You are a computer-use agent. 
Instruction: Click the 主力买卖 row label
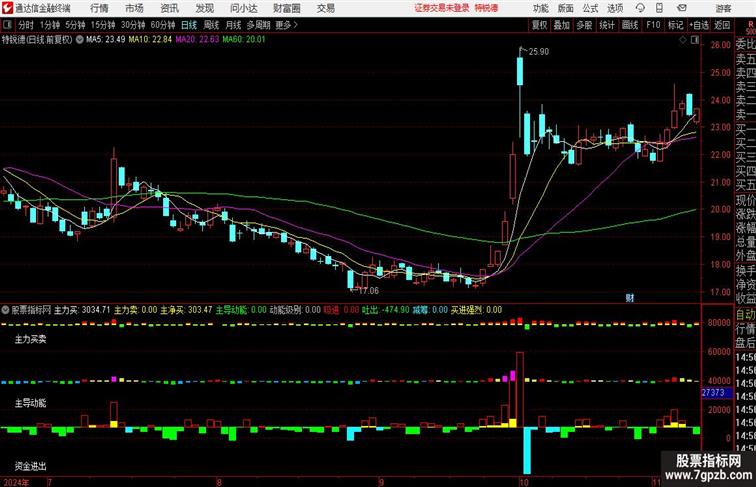[x=30, y=339]
